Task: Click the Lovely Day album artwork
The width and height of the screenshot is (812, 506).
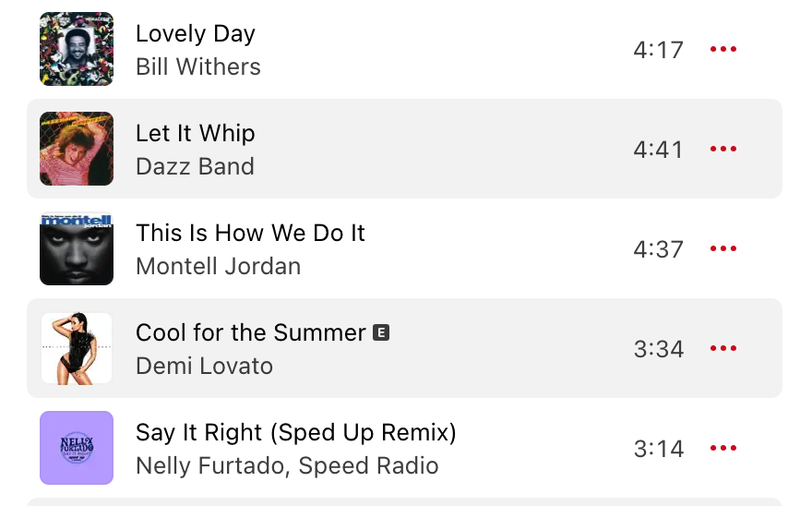Action: 77,50
